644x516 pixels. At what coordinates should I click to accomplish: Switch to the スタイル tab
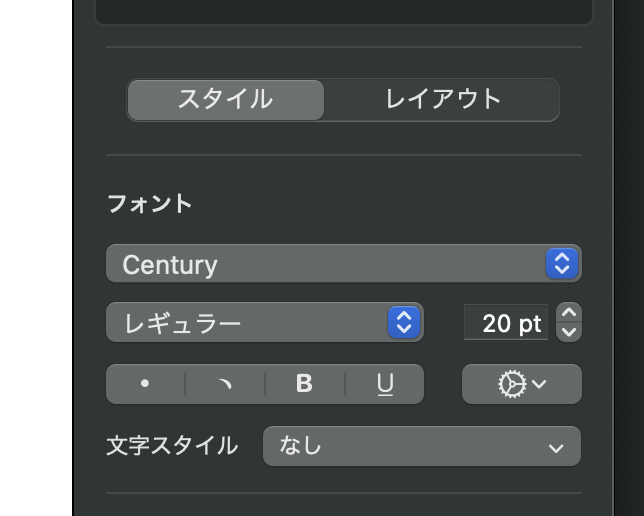point(226,100)
